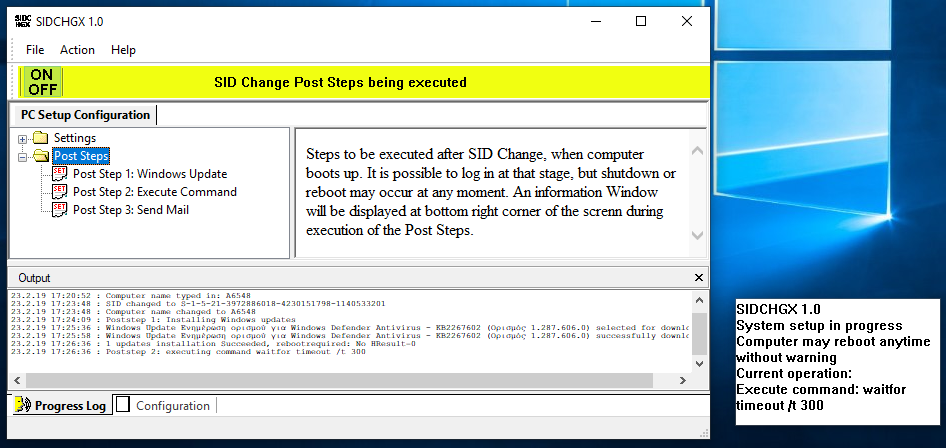The width and height of the screenshot is (946, 448).
Task: Select the PC Setup Configuration tab
Action: (85, 115)
